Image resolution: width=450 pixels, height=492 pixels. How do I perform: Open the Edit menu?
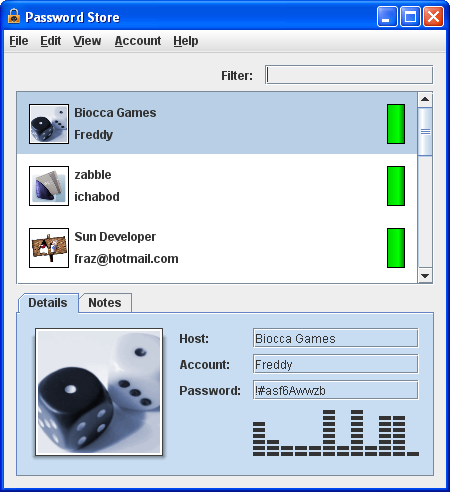coord(51,41)
